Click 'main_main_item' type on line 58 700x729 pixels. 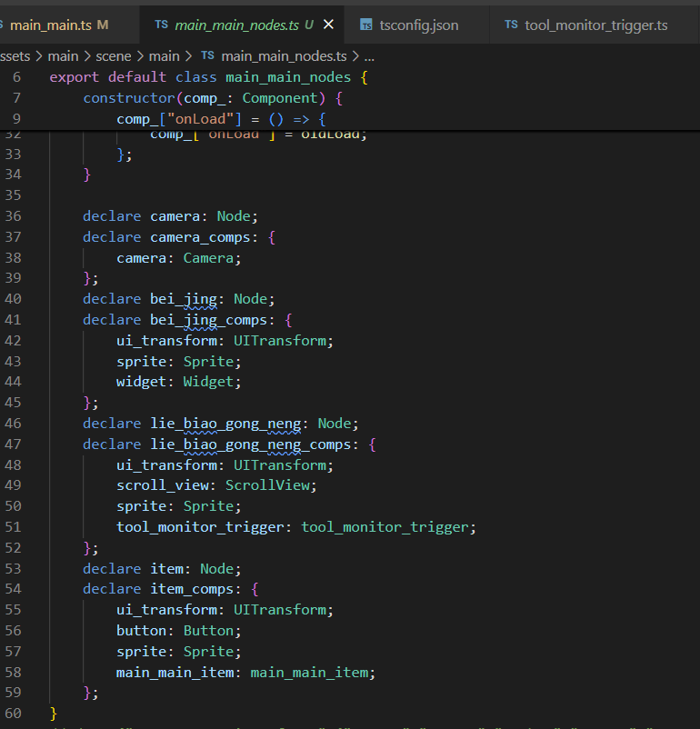309,673
